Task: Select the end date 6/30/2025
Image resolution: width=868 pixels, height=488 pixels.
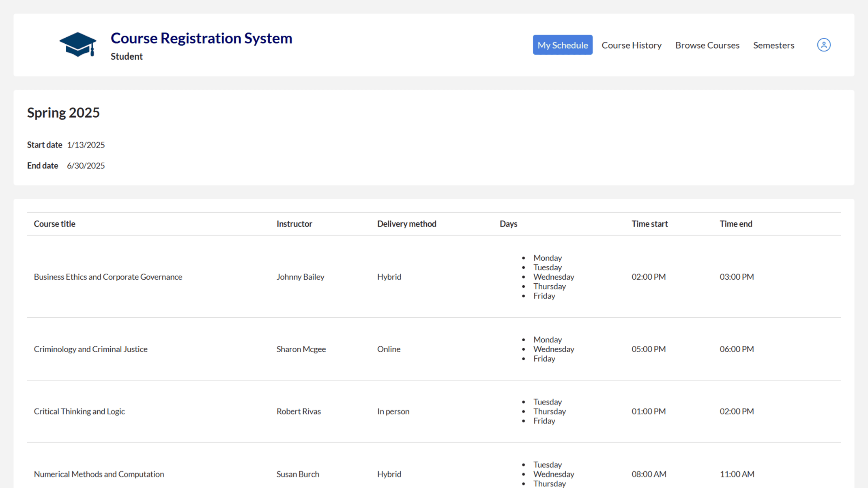Action: tap(86, 165)
